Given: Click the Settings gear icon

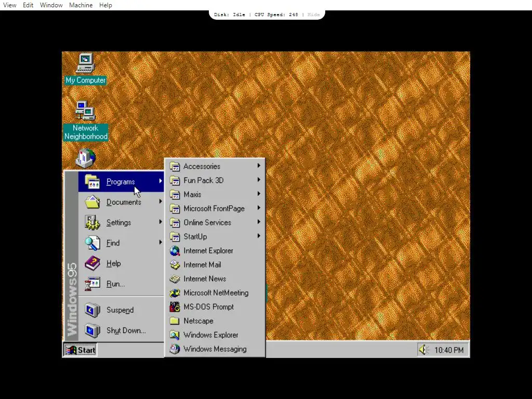Looking at the screenshot, I should pyautogui.click(x=92, y=222).
